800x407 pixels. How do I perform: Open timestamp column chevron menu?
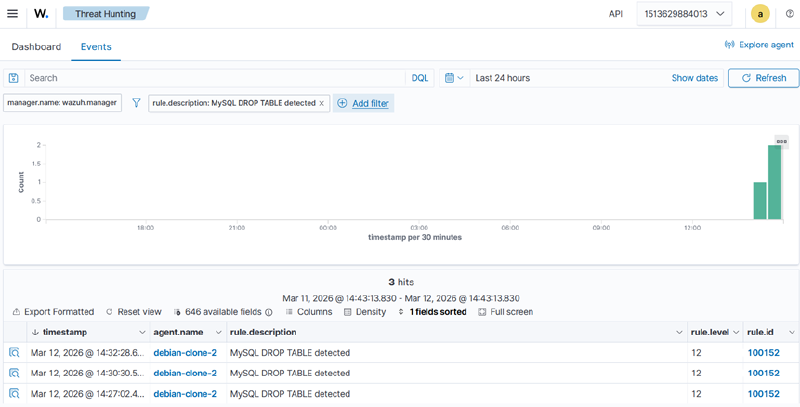click(x=142, y=333)
